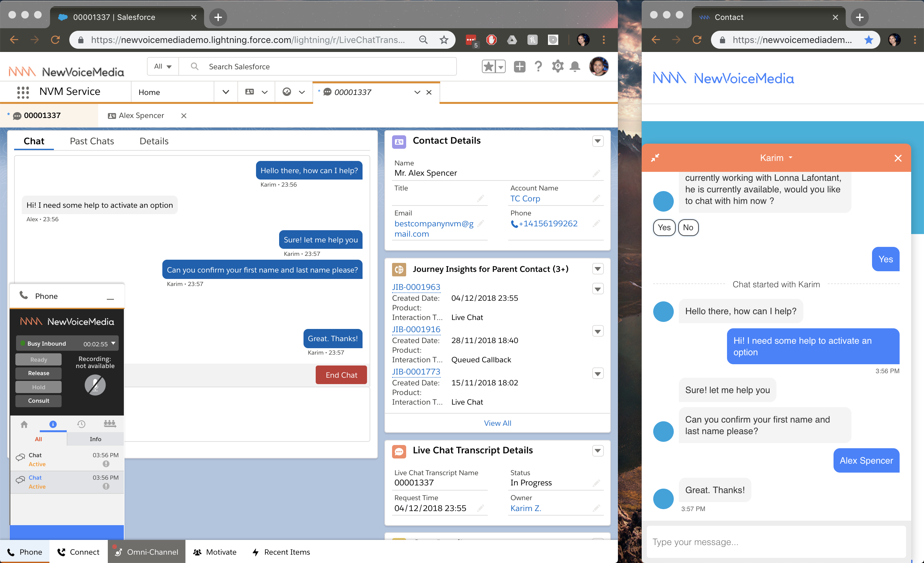Open the TC Corp account link
The width and height of the screenshot is (924, 563).
[x=525, y=199]
